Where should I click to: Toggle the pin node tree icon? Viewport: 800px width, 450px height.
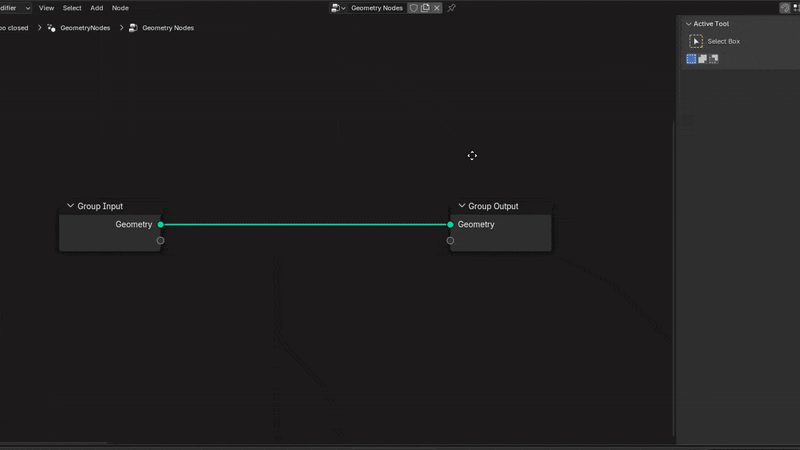[x=452, y=8]
